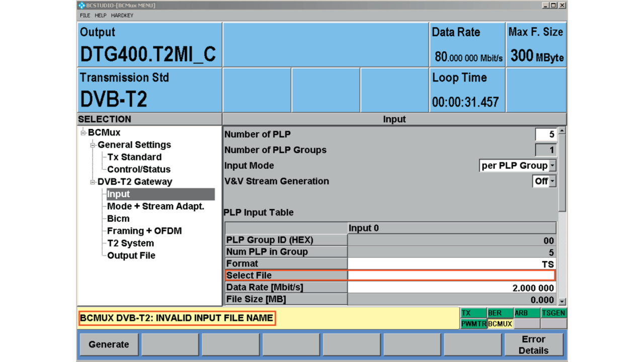
Task: Click the Number of PLP value field
Action: click(x=546, y=135)
